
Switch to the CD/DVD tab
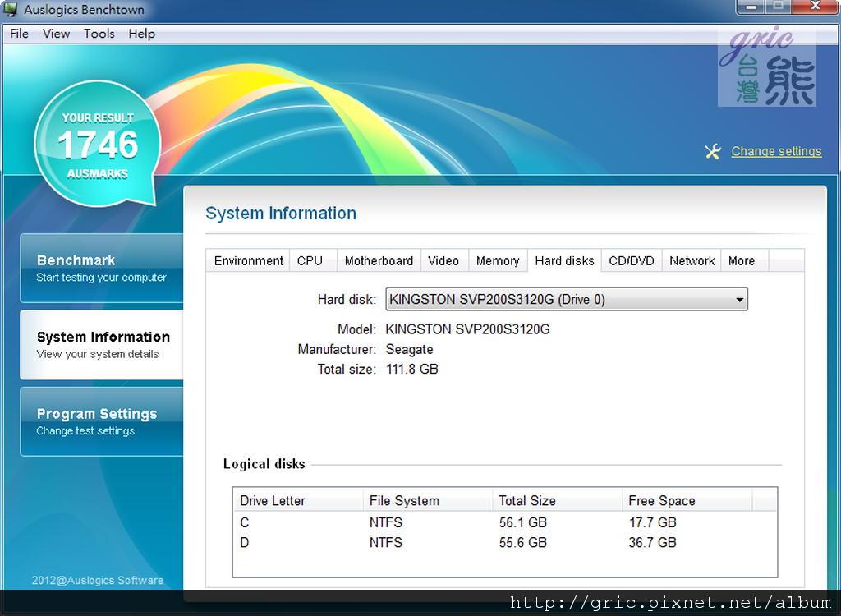coord(632,261)
